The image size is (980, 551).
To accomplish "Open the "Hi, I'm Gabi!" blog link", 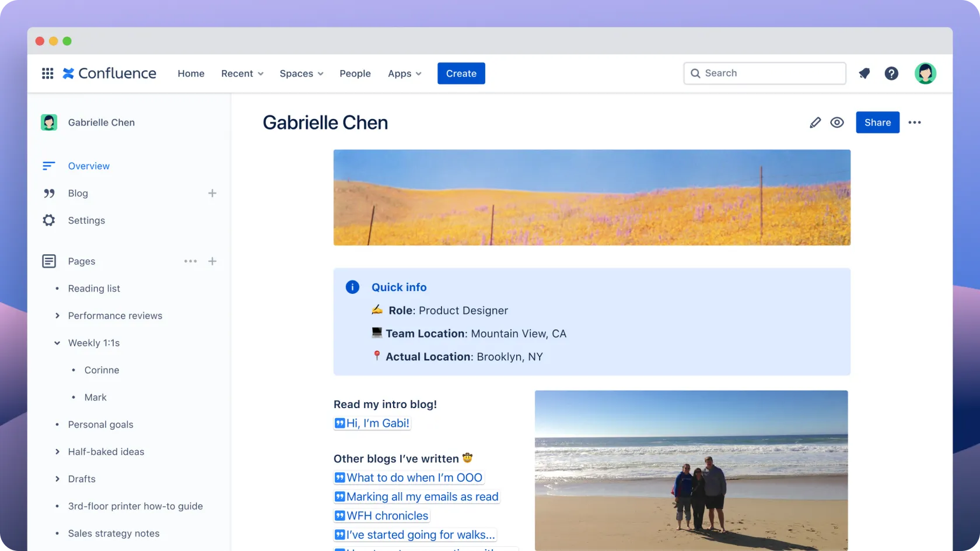I will 377,423.
